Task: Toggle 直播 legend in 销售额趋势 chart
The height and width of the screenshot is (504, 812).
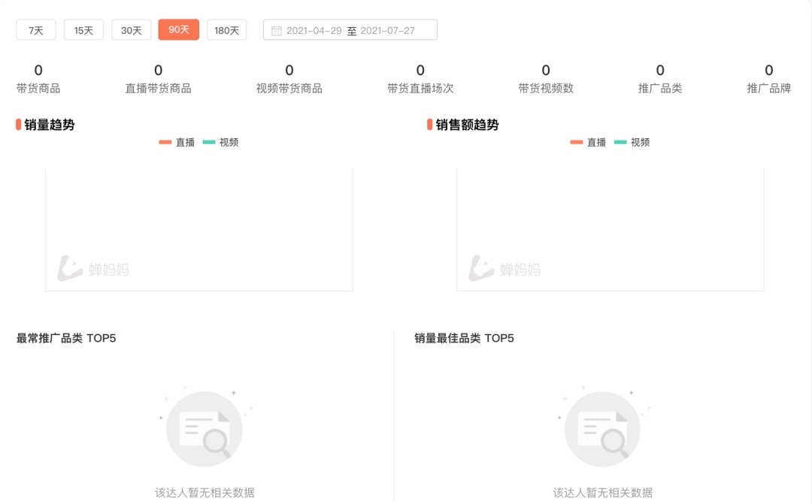Action: tap(588, 142)
